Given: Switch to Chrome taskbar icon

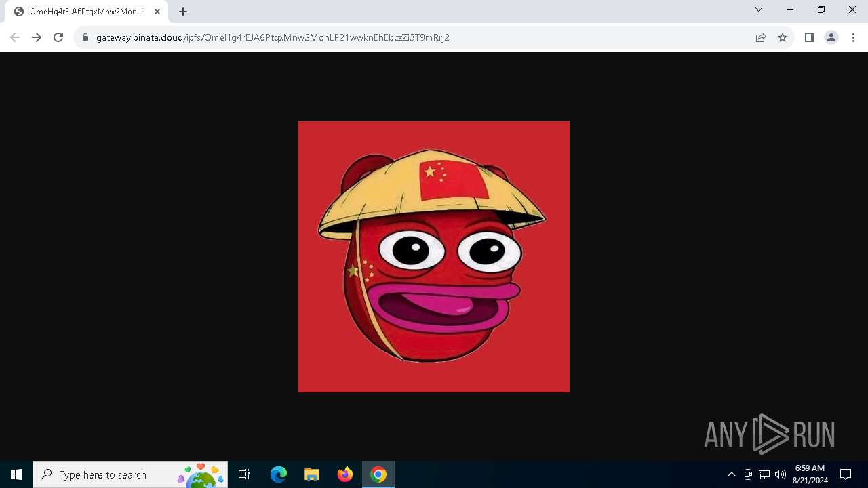Looking at the screenshot, I should click(x=378, y=474).
